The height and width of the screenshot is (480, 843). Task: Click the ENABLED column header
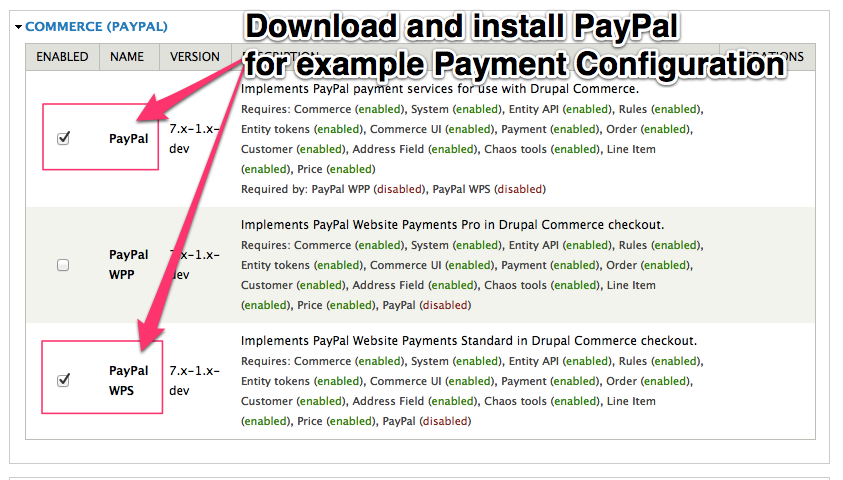(62, 57)
